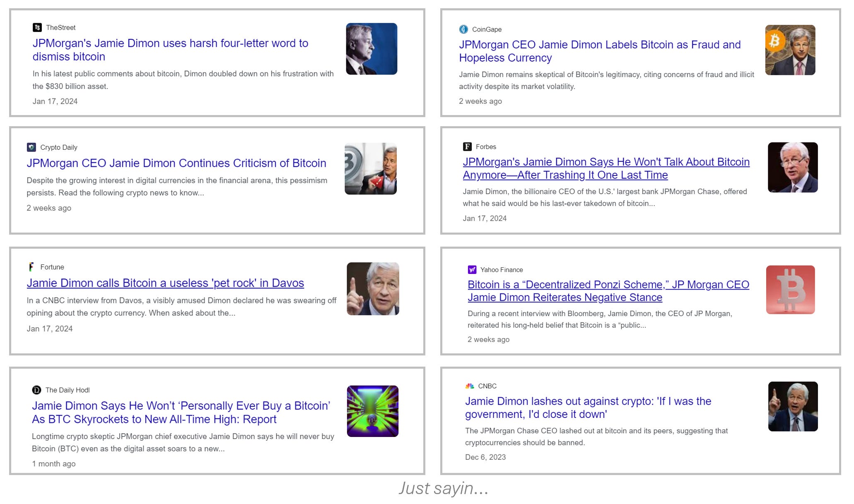Click '2 weeks ago' timestamp on Yahoo Finance card
The height and width of the screenshot is (504, 854).
tap(489, 339)
